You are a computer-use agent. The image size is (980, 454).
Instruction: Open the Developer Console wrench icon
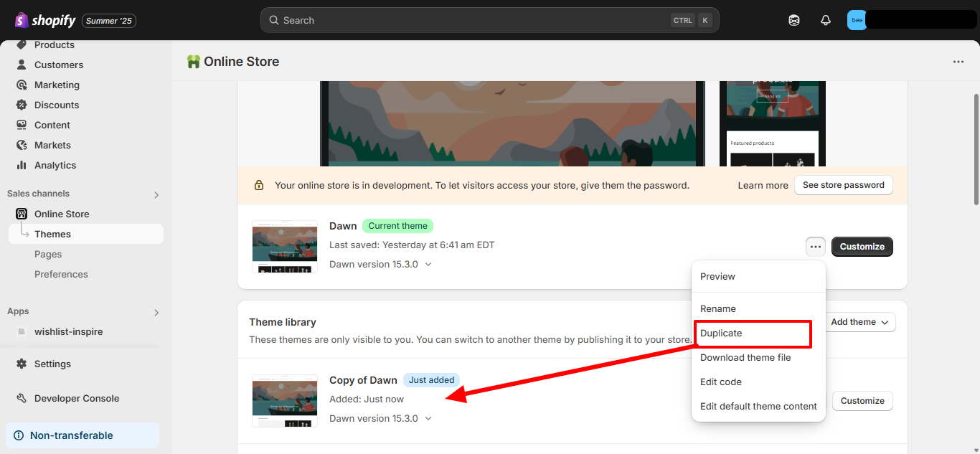[x=21, y=398]
